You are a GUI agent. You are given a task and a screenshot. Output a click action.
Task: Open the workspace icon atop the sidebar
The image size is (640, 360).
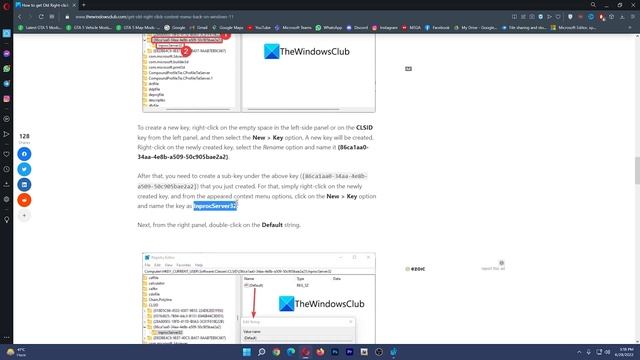(7, 33)
